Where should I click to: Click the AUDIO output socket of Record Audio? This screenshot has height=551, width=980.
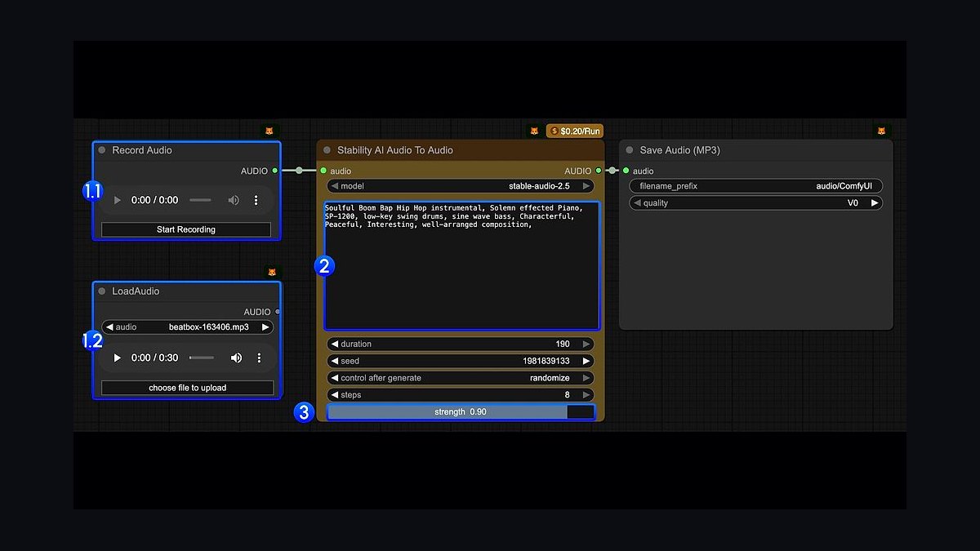tap(275, 171)
